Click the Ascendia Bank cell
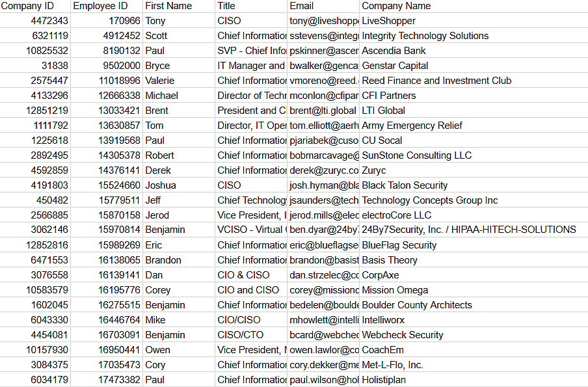Screen dimensions: 588x387 (x=394, y=51)
